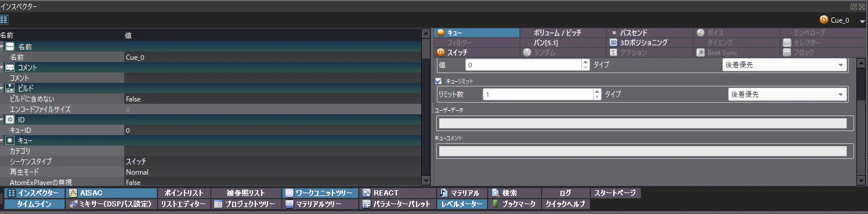Click the Normal value of 再生モード
Viewport: 868px width, 214px height.
[x=137, y=172]
